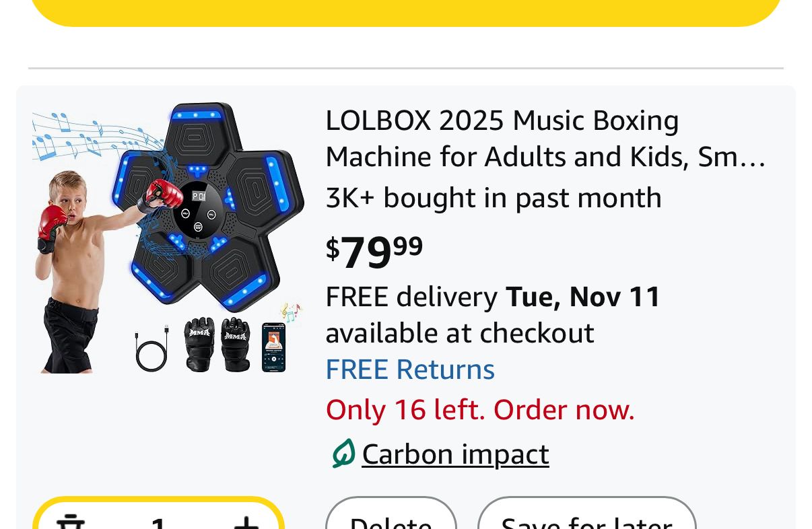Open the LOLBOX Music Boxing Machine title

coord(545,139)
